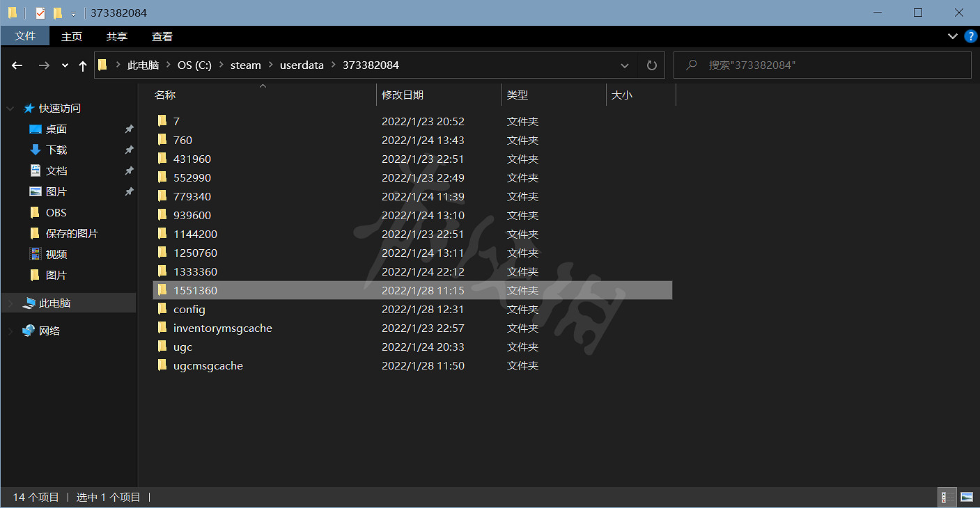The height and width of the screenshot is (508, 980).
Task: Open the steam folder from the breadcrumb path
Action: 245,65
